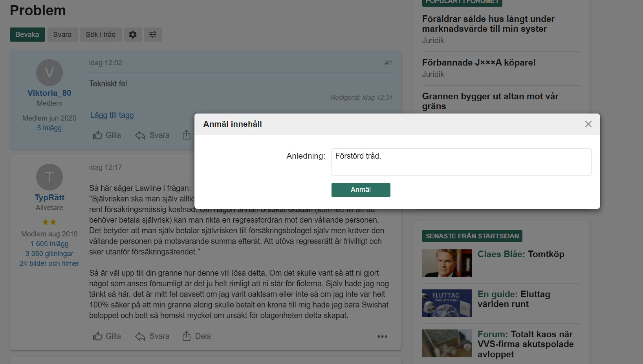This screenshot has width=643, height=364.
Task: Open Sök i tråd search
Action: click(x=101, y=35)
